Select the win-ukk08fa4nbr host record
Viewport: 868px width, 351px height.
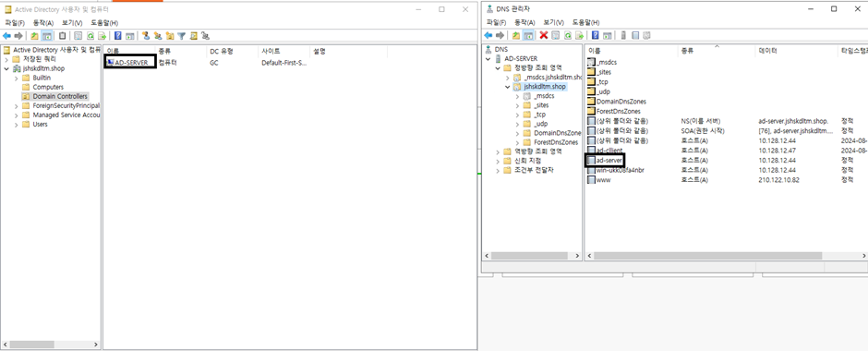620,170
